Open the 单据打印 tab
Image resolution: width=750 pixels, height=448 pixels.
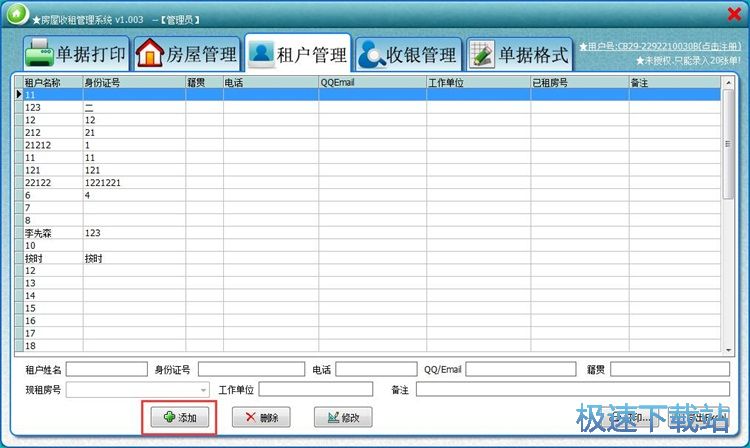click(77, 54)
